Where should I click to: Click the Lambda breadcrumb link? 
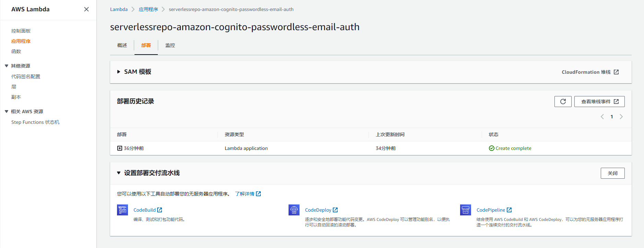point(119,9)
